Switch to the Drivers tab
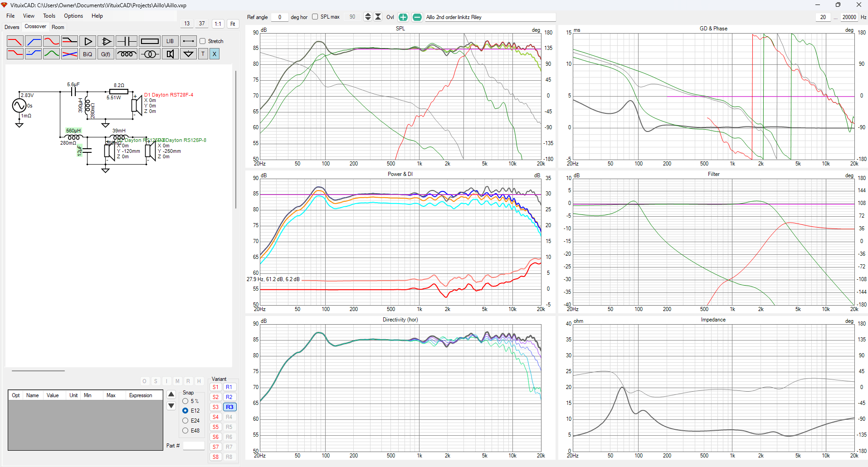 [x=12, y=27]
